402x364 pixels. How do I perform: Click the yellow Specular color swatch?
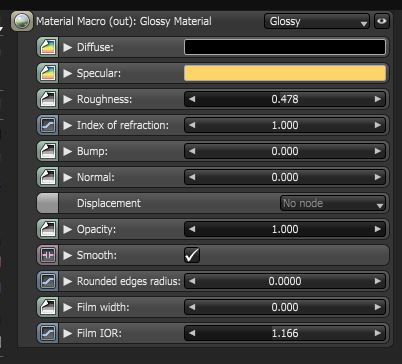pos(285,73)
